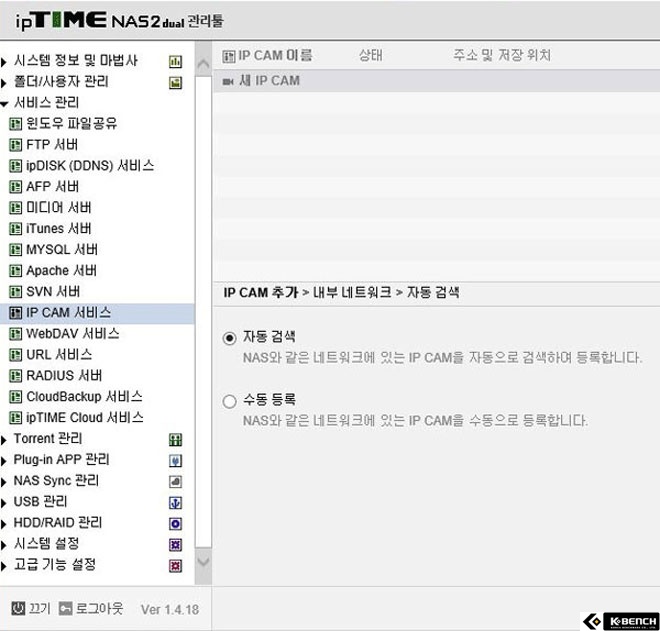Click the red gear icon beside 고급 기능 설정
Image resolution: width=660 pixels, height=631 pixels.
176,566
